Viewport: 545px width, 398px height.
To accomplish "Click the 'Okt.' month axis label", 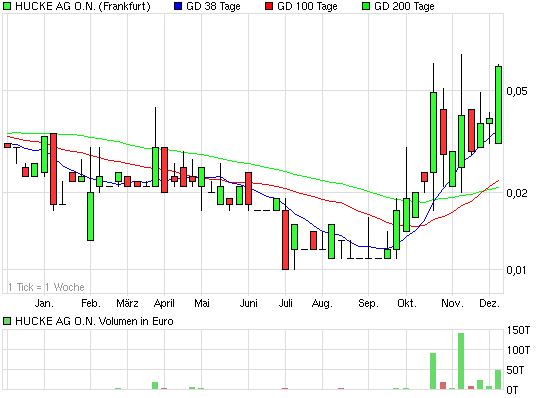I will pos(407,303).
